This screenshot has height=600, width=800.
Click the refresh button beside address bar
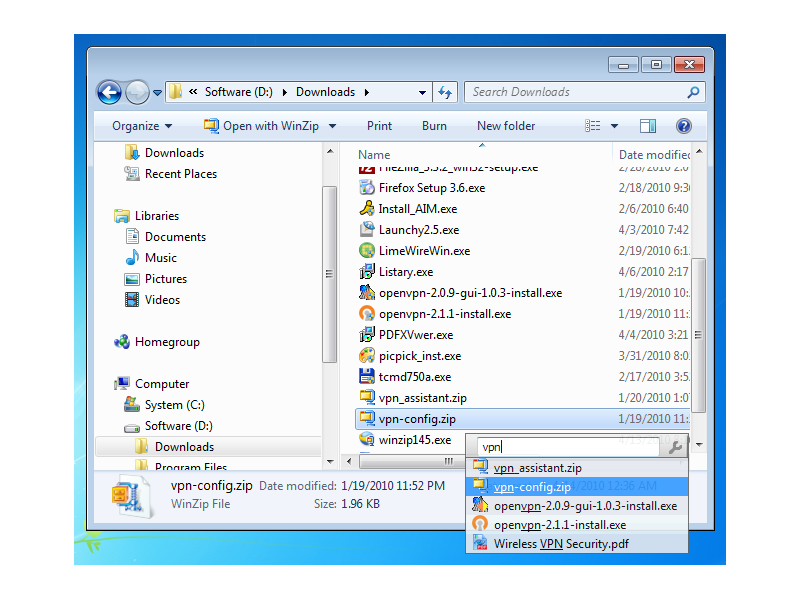pos(446,92)
